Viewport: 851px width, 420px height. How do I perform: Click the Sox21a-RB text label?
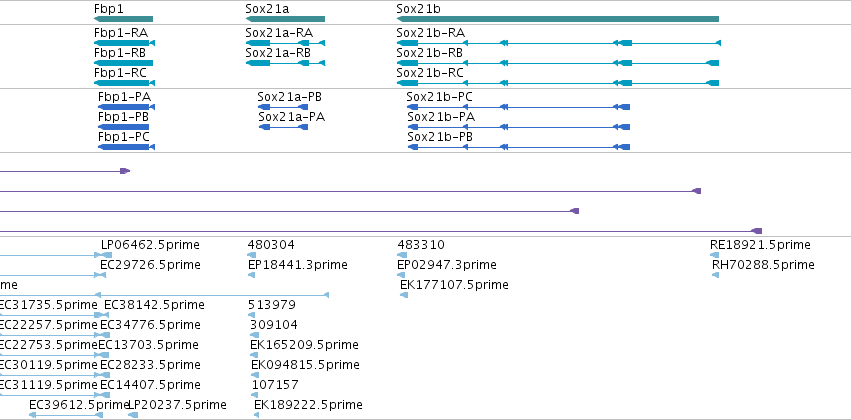coord(278,53)
